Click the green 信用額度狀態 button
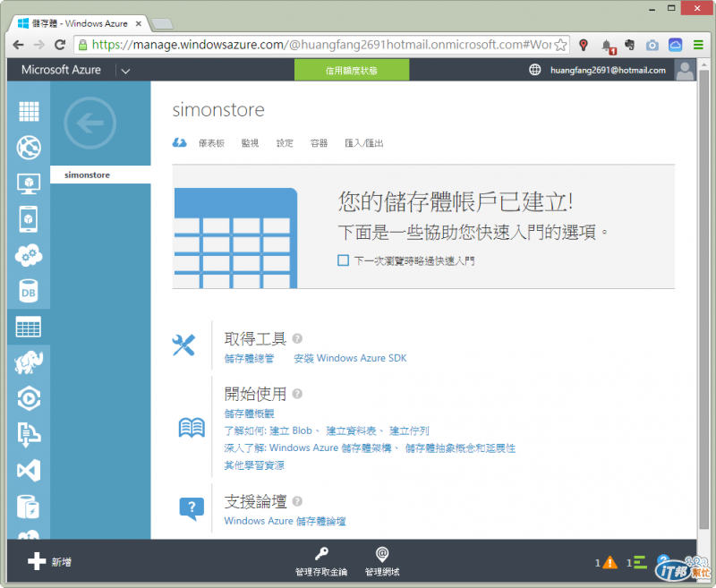 (352, 71)
